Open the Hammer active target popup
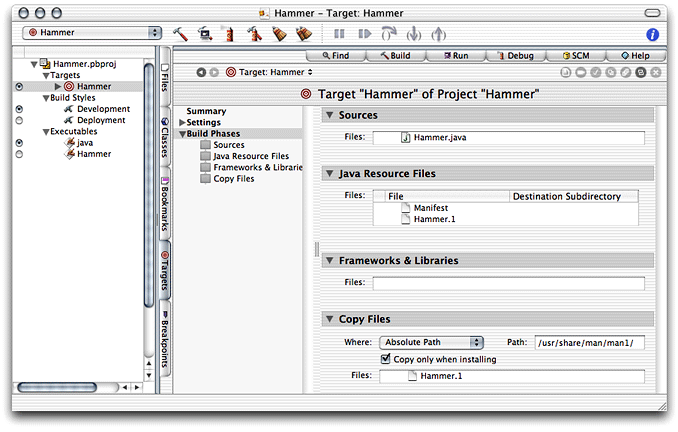The image size is (678, 432). [92, 32]
